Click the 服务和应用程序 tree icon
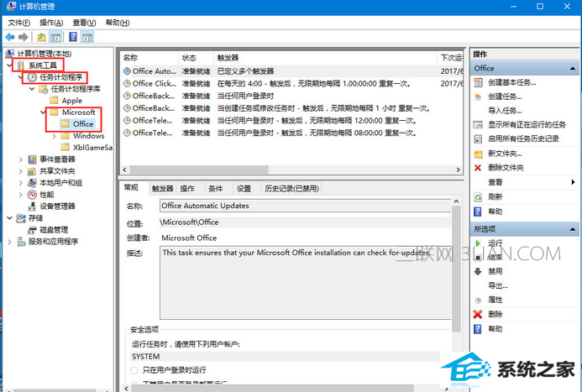 click(21, 242)
